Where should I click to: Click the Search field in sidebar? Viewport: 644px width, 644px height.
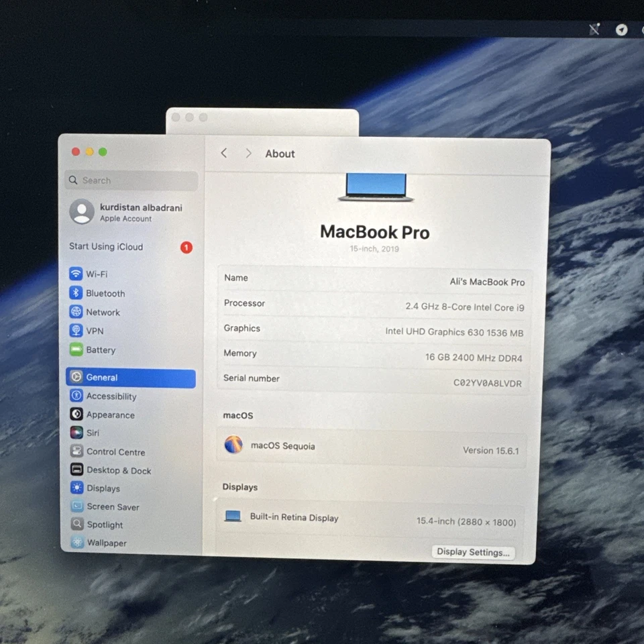coord(131,180)
